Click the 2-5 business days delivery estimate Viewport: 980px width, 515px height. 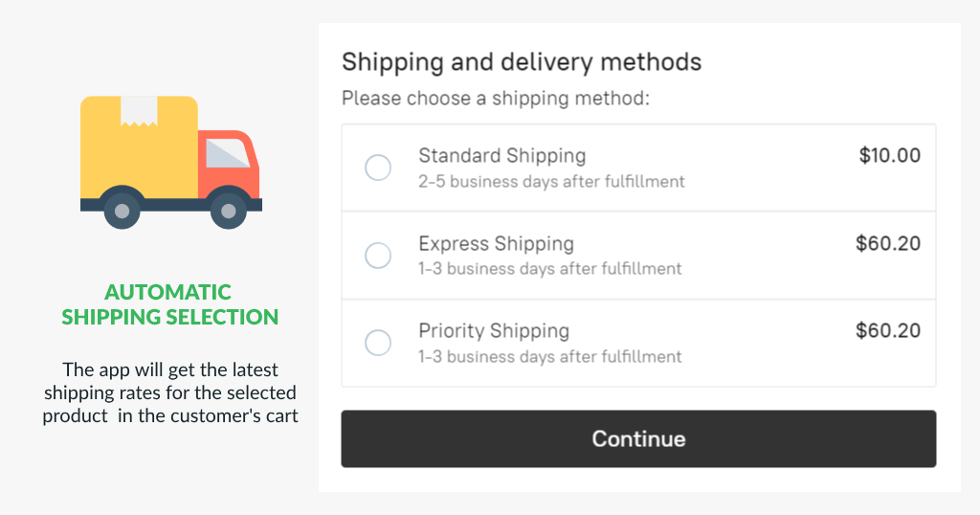click(x=551, y=181)
